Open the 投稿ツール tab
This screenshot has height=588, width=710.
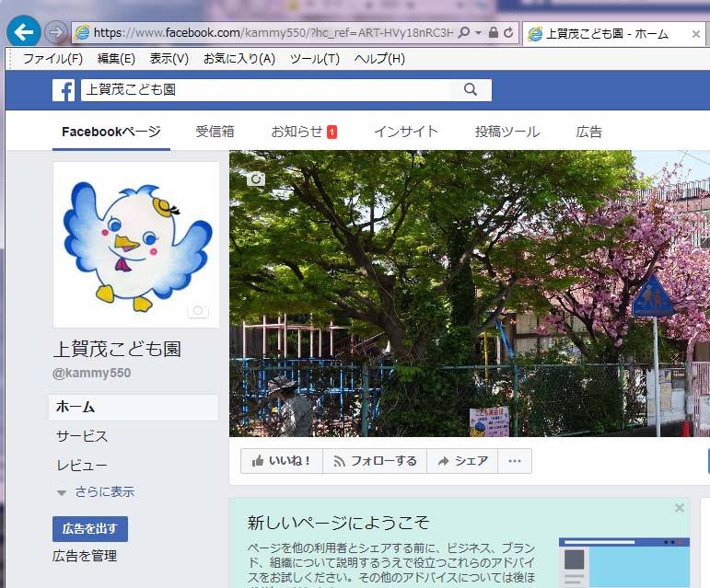507,133
